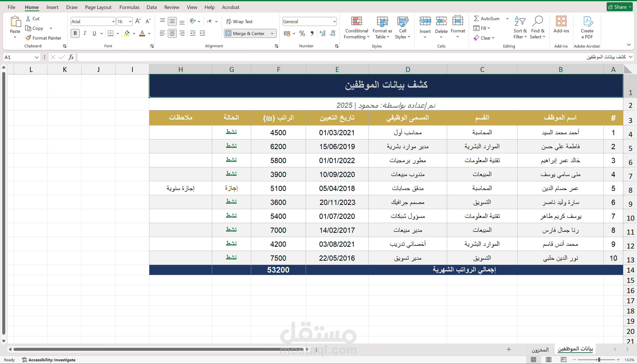This screenshot has height=364, width=637.
Task: Toggle Underline formatting
Action: [x=94, y=33]
